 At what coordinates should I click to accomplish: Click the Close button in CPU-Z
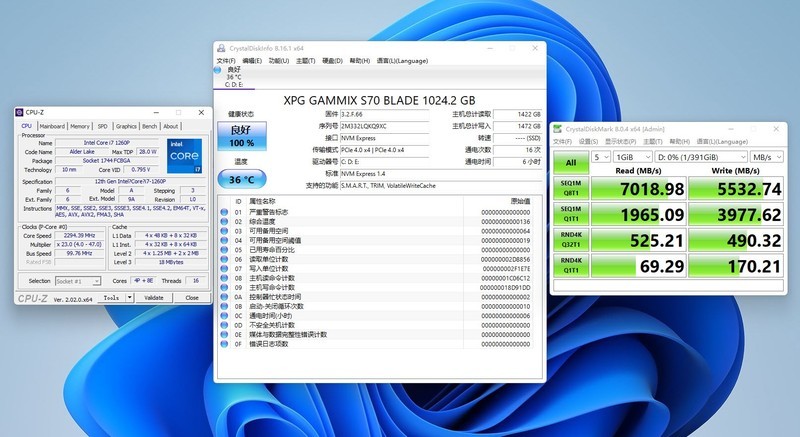[192, 297]
